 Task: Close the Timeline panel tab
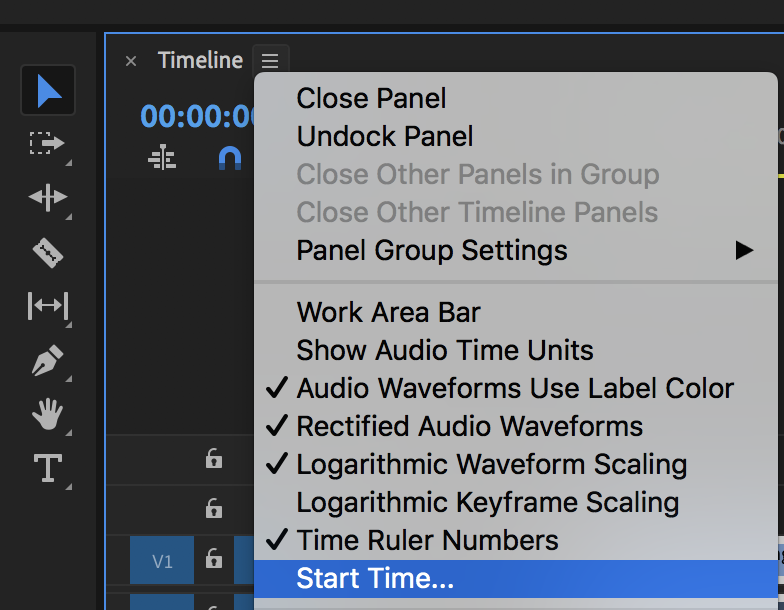click(131, 61)
